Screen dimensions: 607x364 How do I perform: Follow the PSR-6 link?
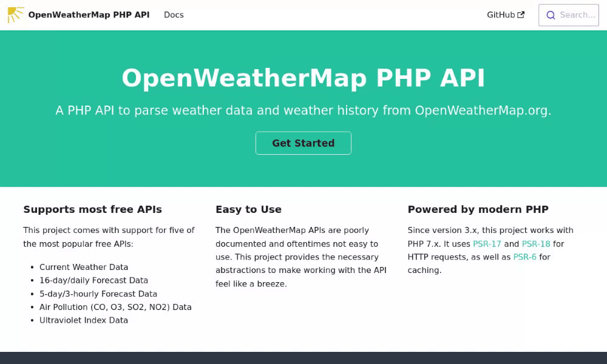[x=524, y=257]
